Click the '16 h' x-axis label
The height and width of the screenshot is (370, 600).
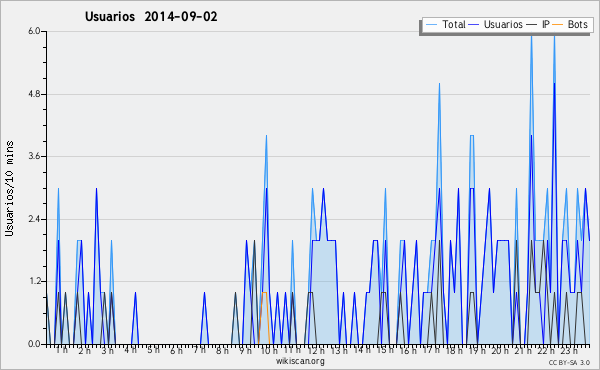tap(408, 350)
